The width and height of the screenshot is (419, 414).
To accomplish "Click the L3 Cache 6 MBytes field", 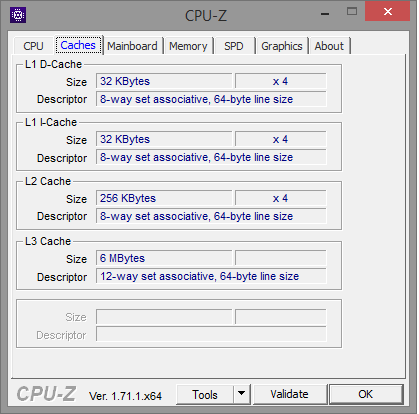I will coord(164,258).
